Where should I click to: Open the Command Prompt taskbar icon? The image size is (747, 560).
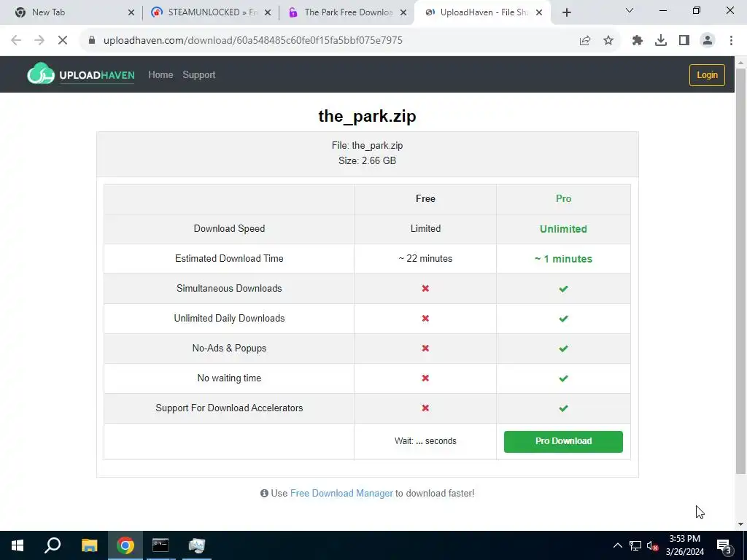[160, 545]
